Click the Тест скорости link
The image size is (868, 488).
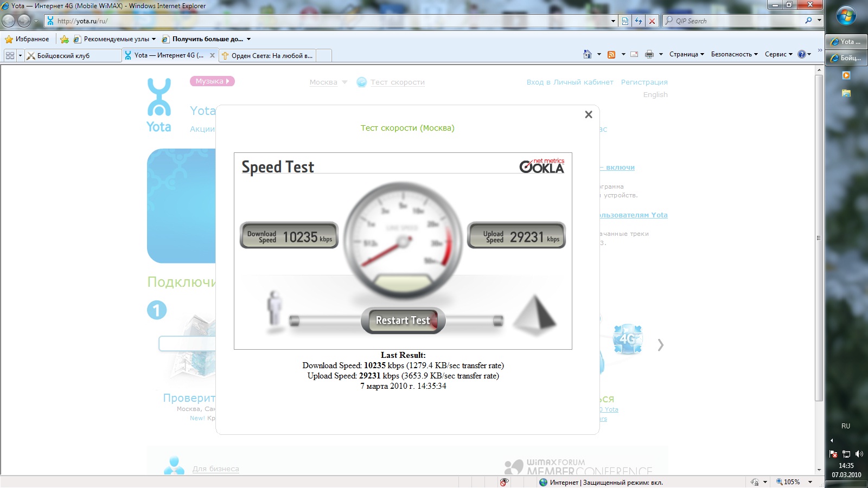(398, 82)
